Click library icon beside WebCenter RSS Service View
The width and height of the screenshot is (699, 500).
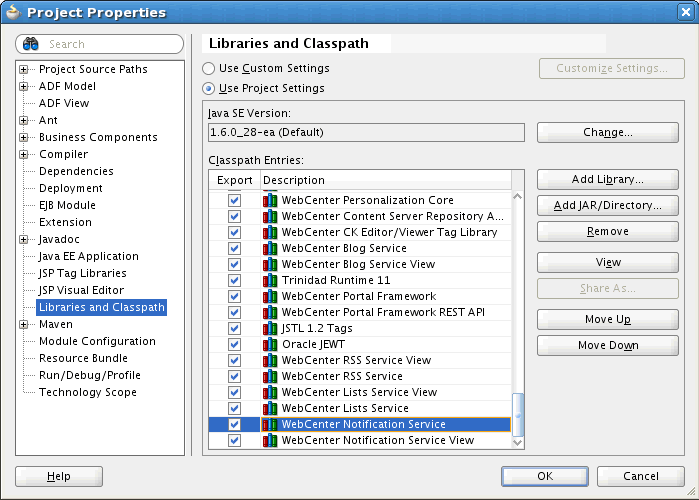click(270, 360)
